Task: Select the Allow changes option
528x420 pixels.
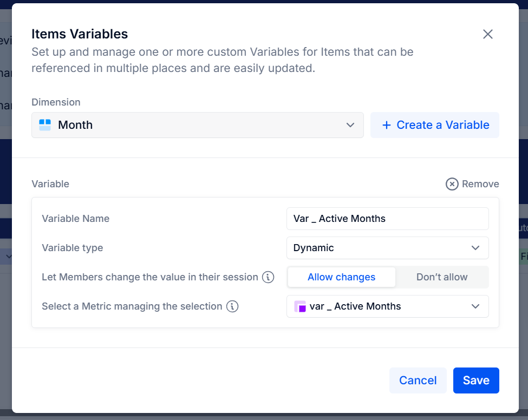Action: (x=342, y=277)
